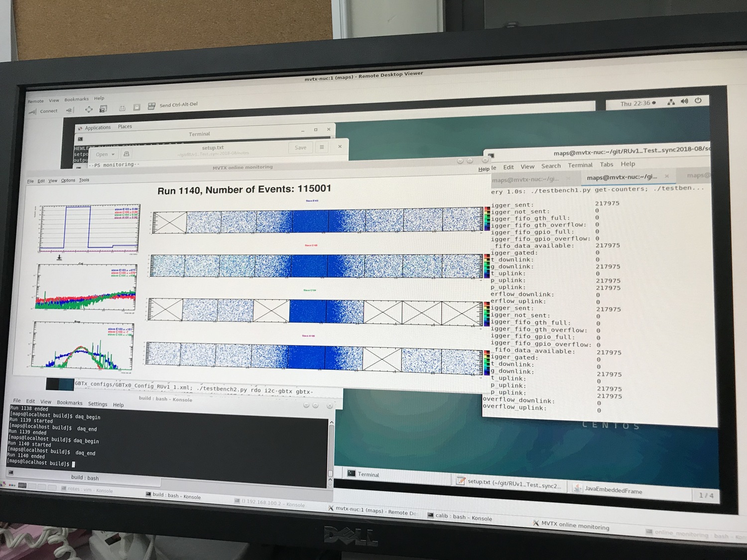Click the fullscreen arrows icon in the viewer toolbar
The width and height of the screenshot is (747, 560).
(x=89, y=110)
